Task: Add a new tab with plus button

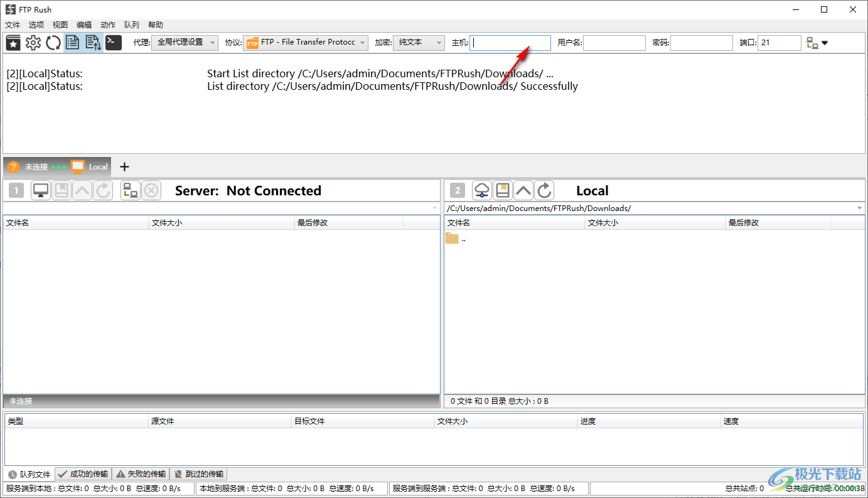Action: (124, 167)
